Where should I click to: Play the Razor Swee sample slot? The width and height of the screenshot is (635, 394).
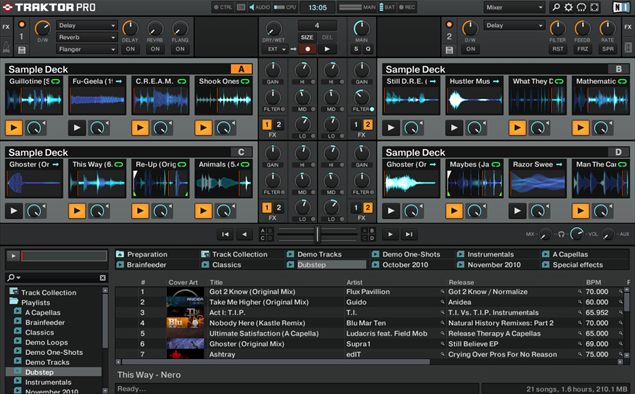pyautogui.click(x=517, y=211)
